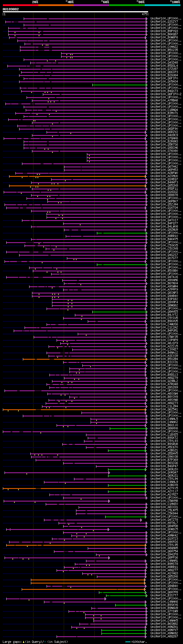The image size is (183, 644).
Task: Click the purple ~60% identity legend segment
Action: (x=91, y=5)
